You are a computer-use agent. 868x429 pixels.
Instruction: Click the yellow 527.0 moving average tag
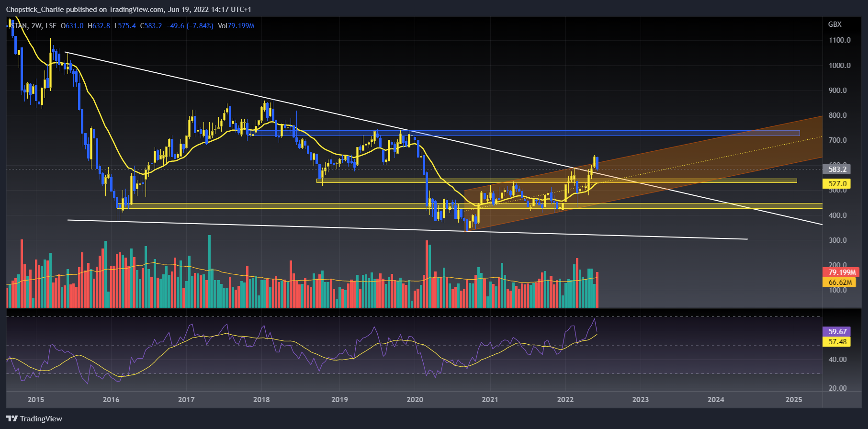tap(837, 183)
